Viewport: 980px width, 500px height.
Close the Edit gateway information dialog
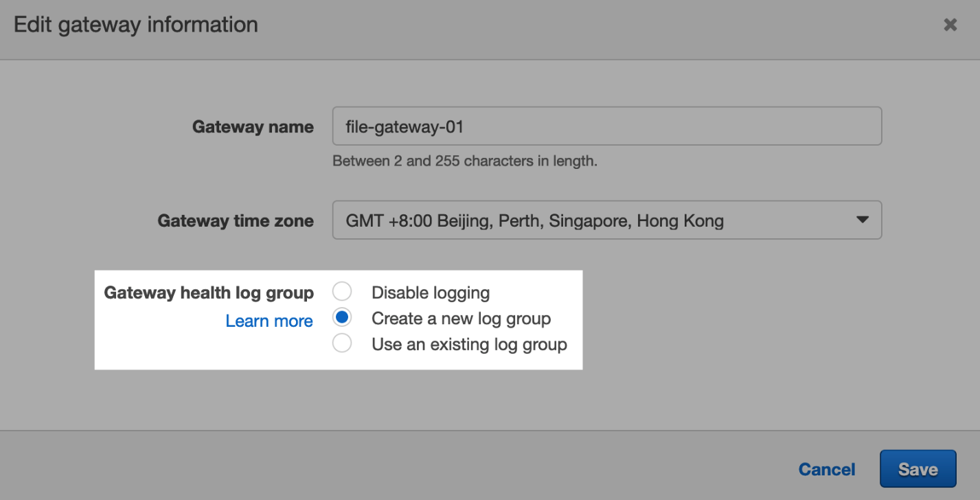[x=950, y=24]
